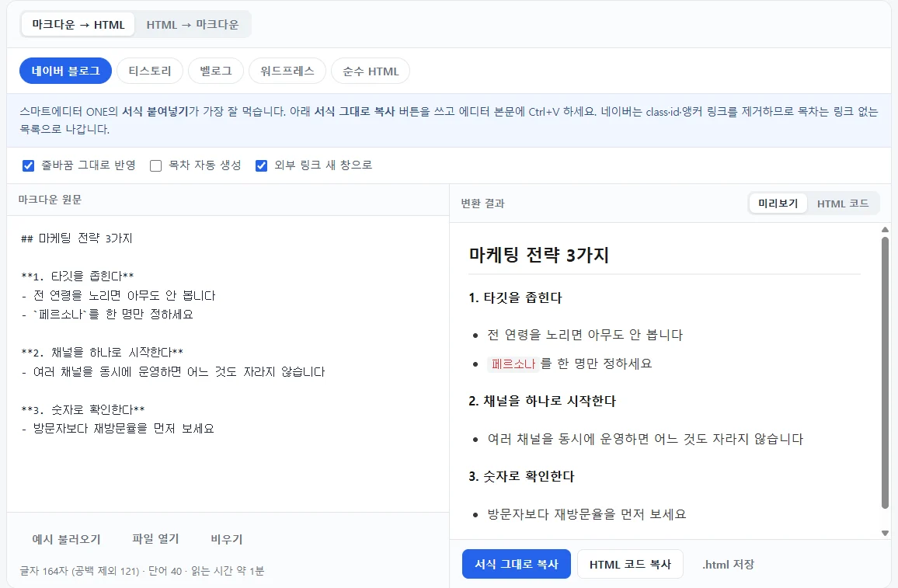Select the 순수 HTML platform
The height and width of the screenshot is (588, 898).
[371, 71]
